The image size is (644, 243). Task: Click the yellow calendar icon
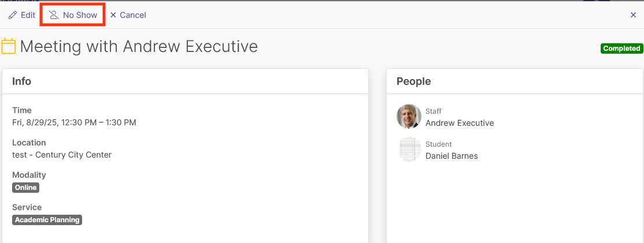[8, 46]
